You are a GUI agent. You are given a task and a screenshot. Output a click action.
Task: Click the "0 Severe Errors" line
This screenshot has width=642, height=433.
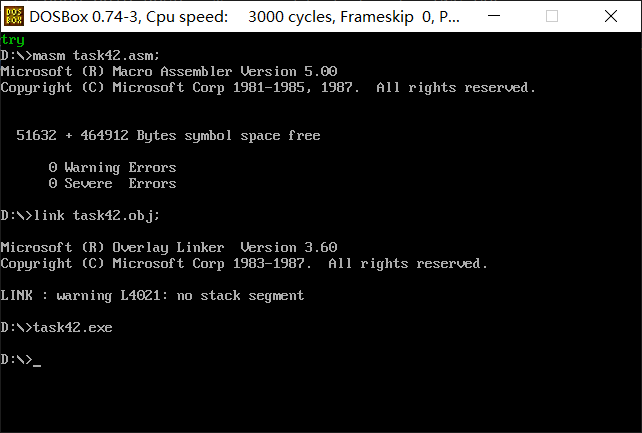click(112, 183)
